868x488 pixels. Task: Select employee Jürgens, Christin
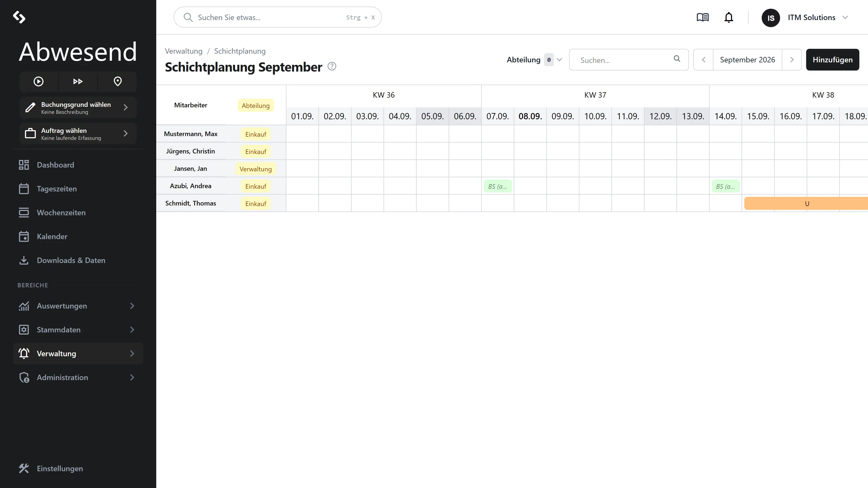(x=191, y=152)
